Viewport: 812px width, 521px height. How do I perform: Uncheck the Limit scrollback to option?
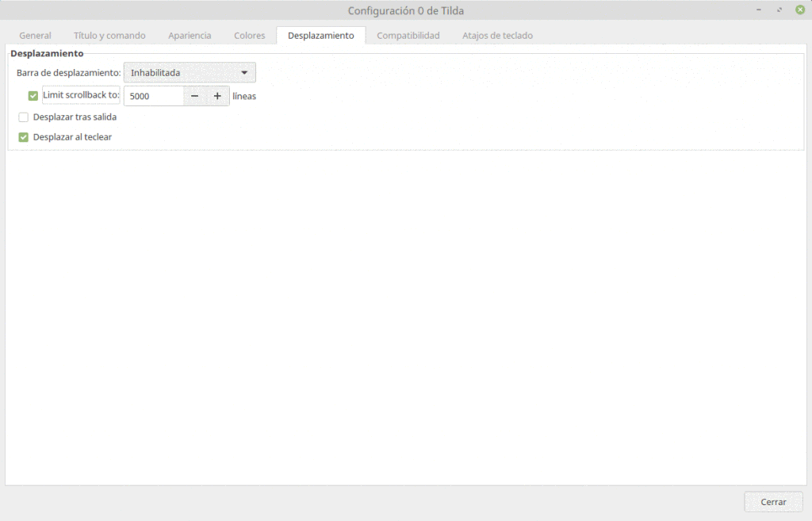[32, 95]
